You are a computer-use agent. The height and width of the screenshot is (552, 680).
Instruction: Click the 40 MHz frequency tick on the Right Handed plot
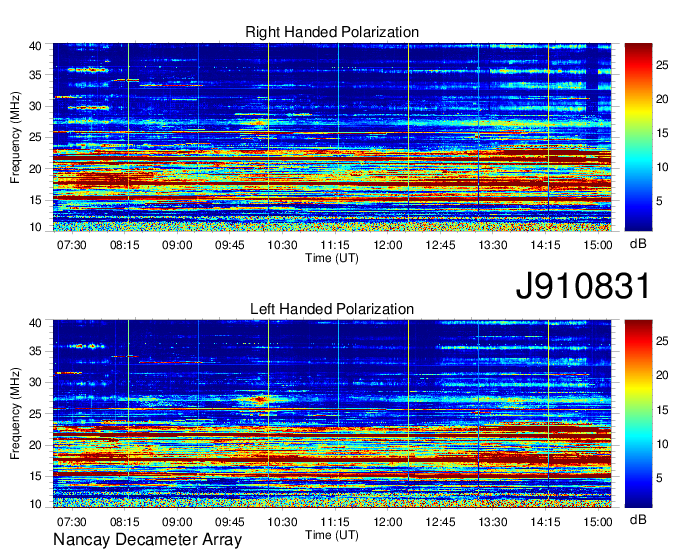tap(36, 46)
